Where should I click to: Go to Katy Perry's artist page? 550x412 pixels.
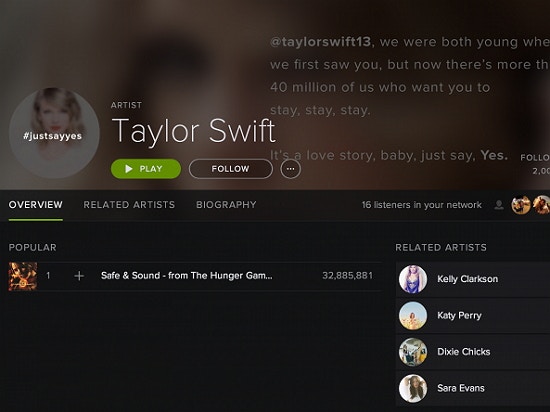point(459,316)
